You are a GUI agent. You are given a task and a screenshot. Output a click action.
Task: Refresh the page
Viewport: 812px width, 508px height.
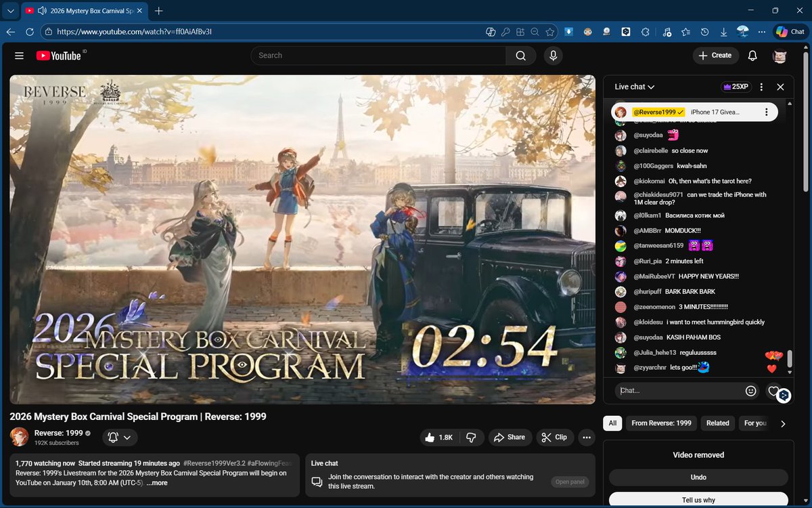click(30, 32)
